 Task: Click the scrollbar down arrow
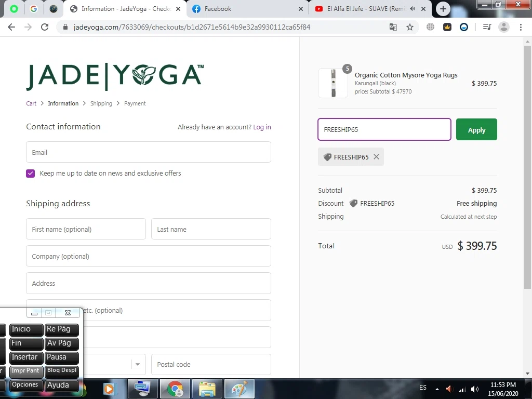tap(527, 374)
